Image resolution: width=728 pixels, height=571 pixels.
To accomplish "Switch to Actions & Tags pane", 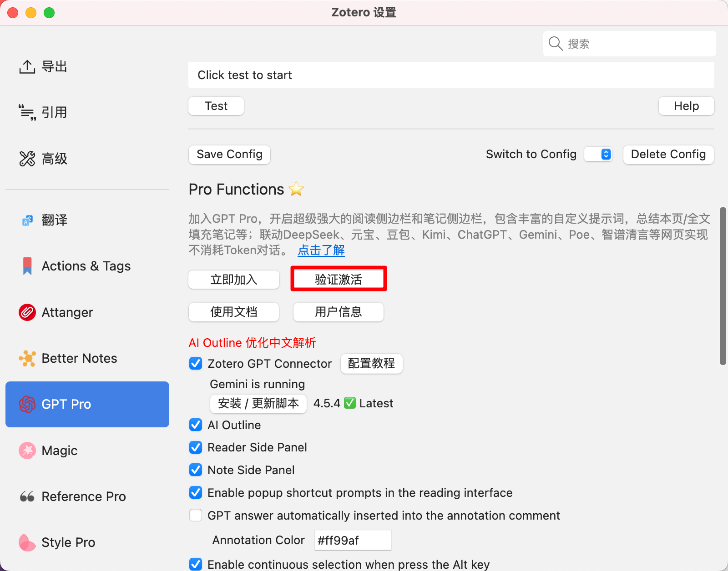I will point(87,266).
